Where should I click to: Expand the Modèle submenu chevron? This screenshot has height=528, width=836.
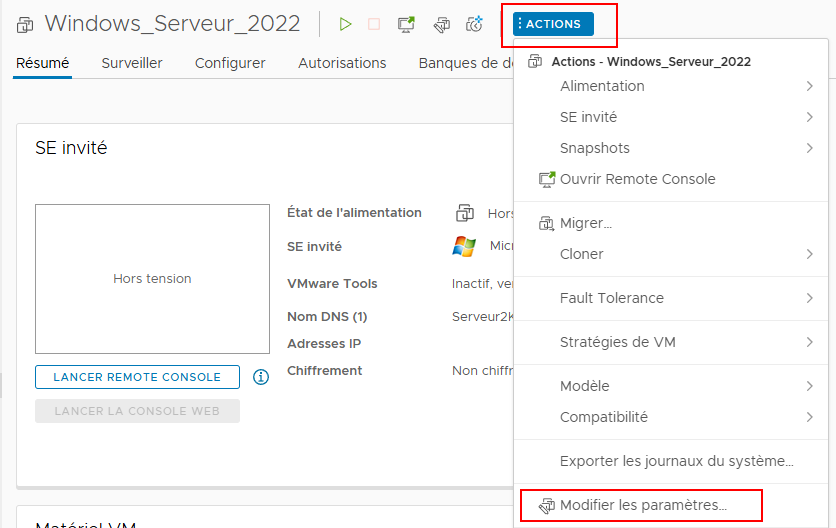click(x=809, y=386)
